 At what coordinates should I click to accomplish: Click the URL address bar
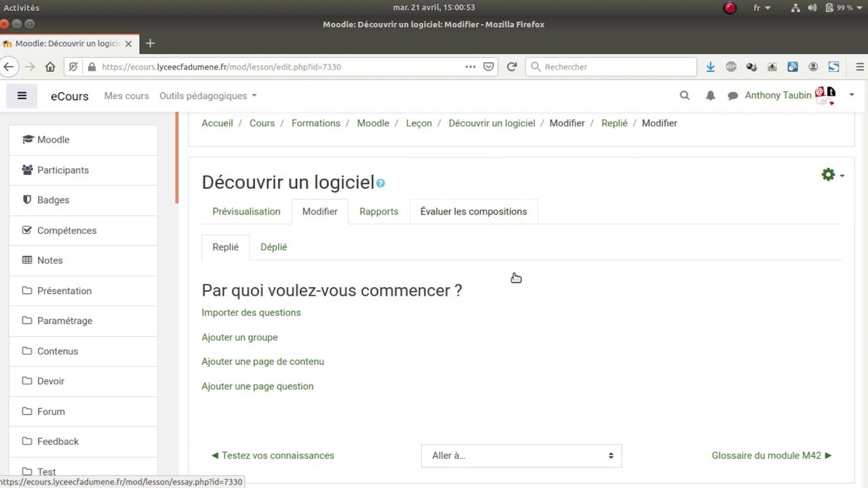(x=281, y=66)
